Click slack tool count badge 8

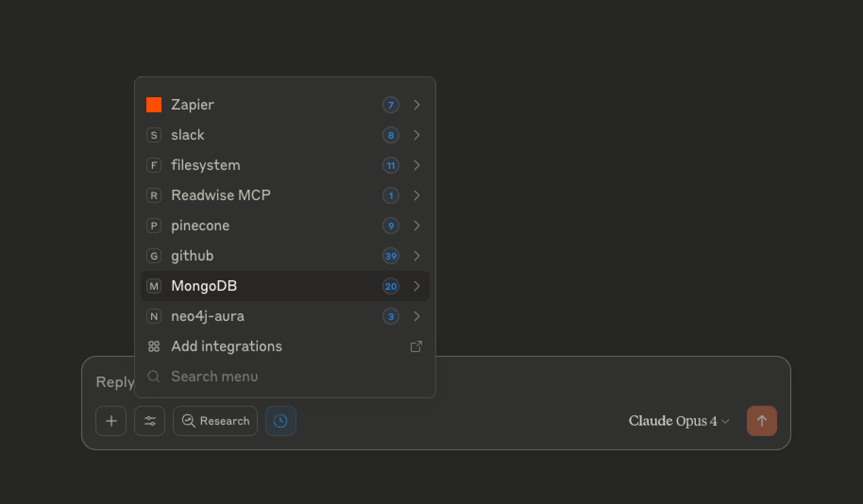391,135
